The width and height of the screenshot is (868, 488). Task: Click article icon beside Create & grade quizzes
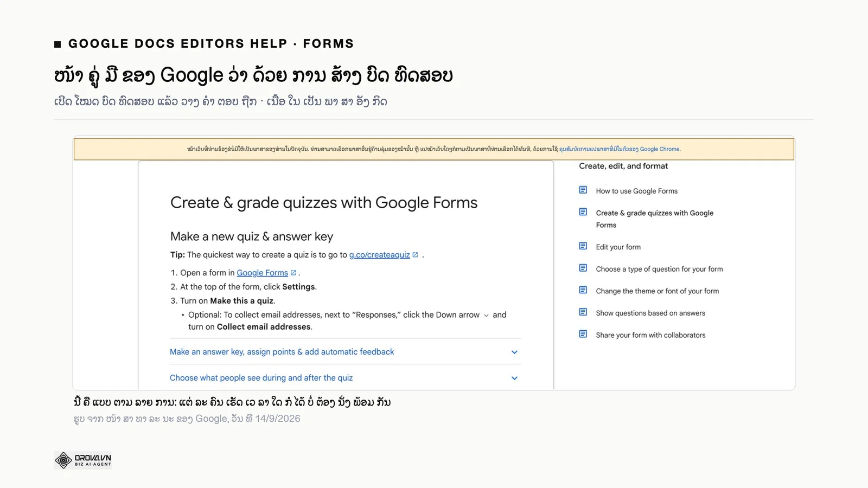[583, 212]
